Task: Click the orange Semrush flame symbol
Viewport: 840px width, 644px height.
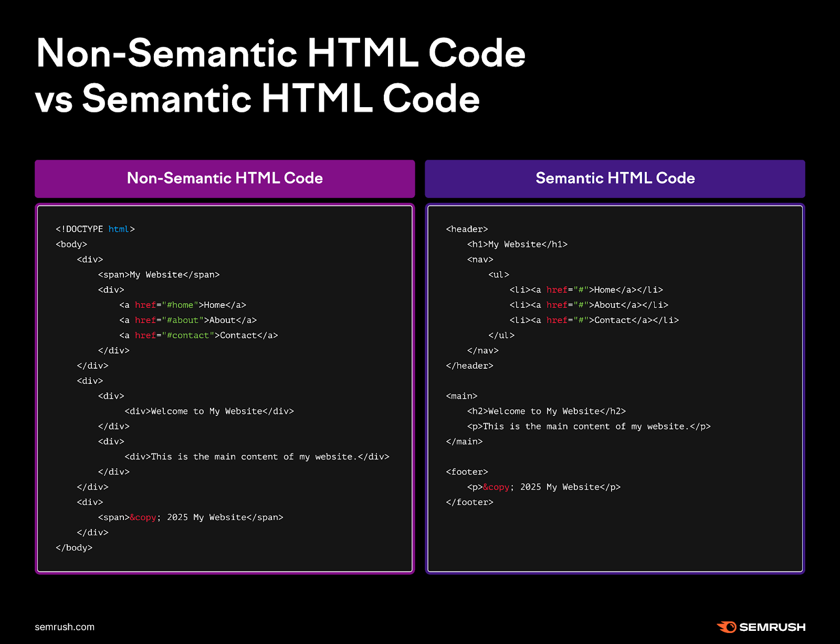Action: [x=726, y=627]
